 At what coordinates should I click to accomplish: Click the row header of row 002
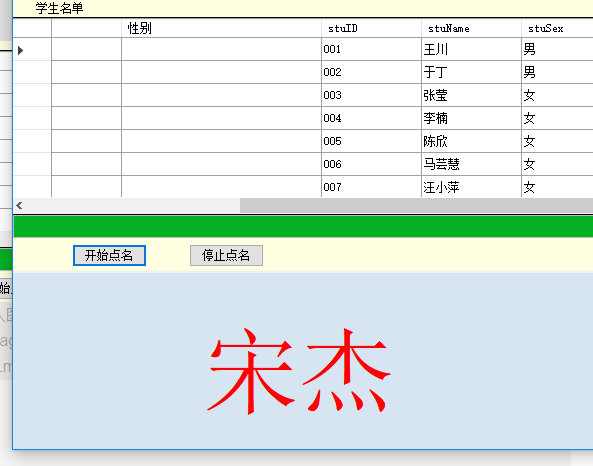click(32, 72)
